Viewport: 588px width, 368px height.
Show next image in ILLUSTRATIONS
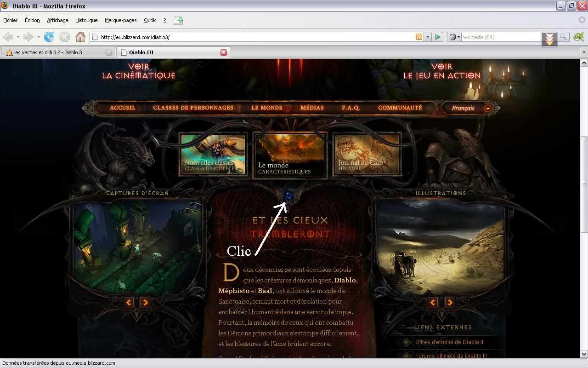[450, 302]
